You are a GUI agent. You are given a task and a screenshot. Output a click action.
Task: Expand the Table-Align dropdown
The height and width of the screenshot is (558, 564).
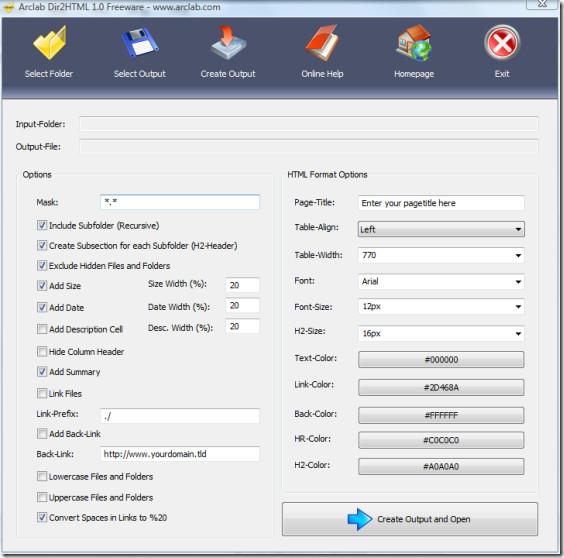(x=441, y=229)
